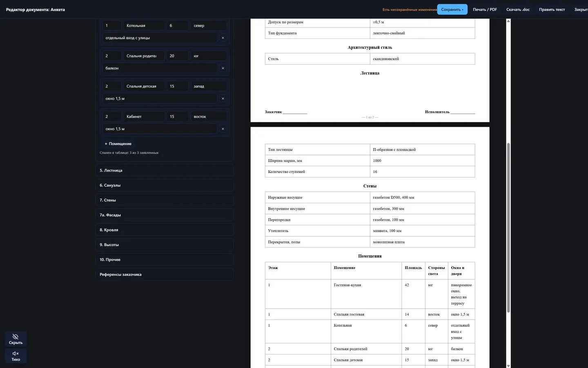588x368 pixels.
Task: Click the Спальня детская name field
Action: [144, 86]
